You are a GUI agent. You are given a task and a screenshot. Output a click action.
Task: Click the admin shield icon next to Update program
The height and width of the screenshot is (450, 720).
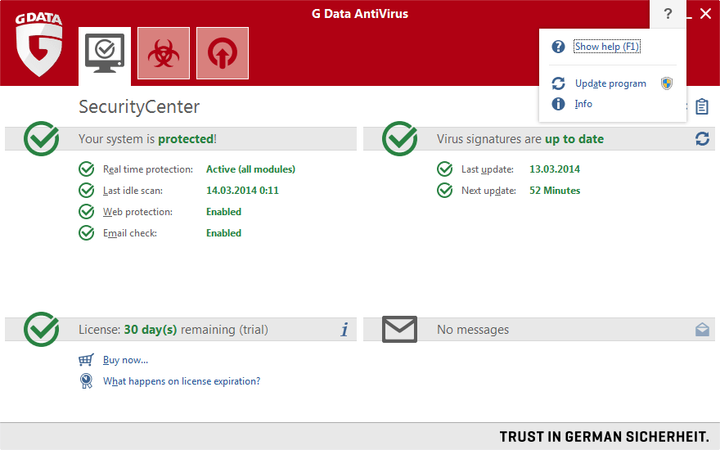tap(667, 83)
